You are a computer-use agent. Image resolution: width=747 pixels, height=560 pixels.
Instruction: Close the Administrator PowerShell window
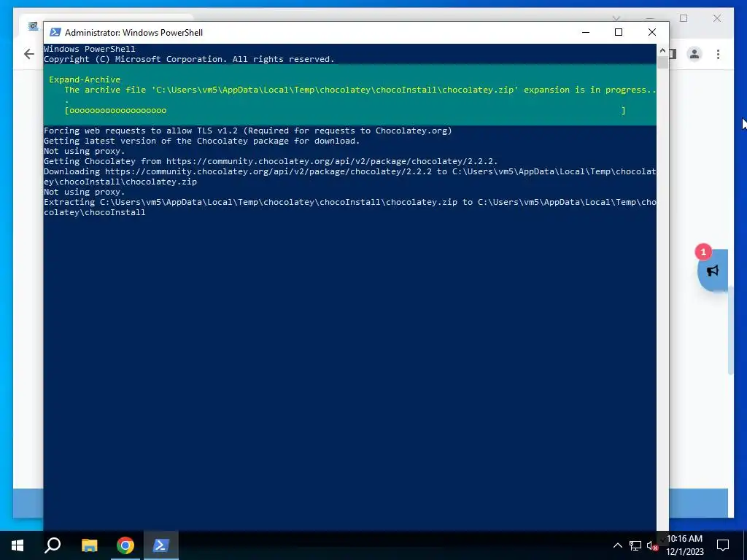click(651, 32)
